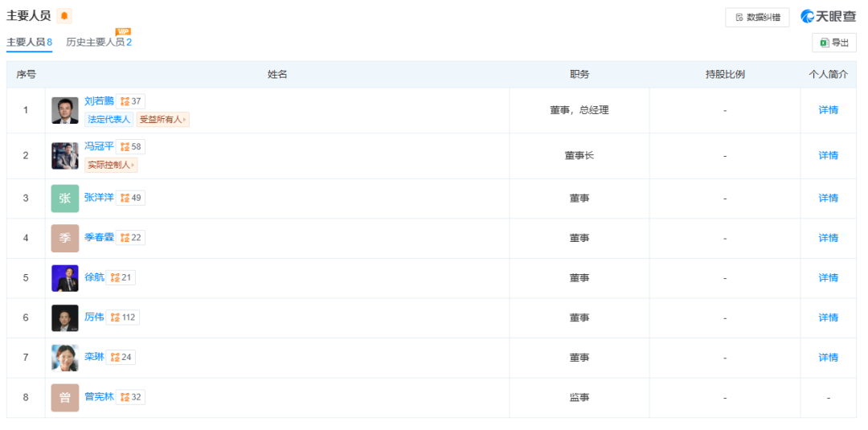
Task: Open relationship graph badge 58 for 冯冠平
Action: [131, 146]
